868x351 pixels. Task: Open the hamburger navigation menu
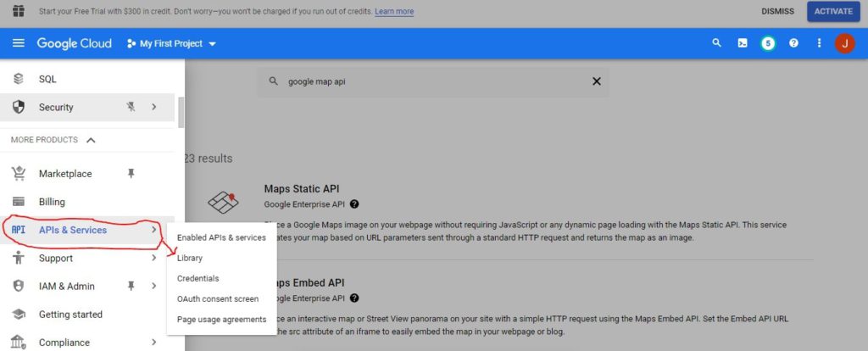18,43
